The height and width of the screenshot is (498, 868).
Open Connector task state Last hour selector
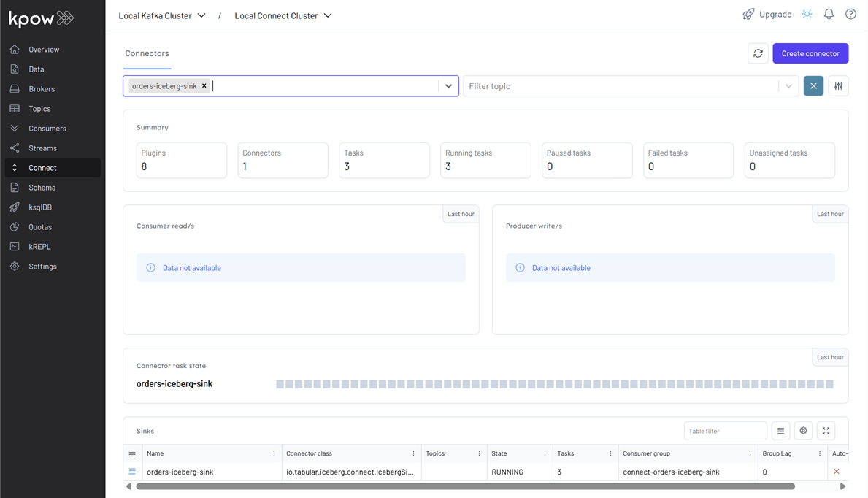click(x=830, y=357)
